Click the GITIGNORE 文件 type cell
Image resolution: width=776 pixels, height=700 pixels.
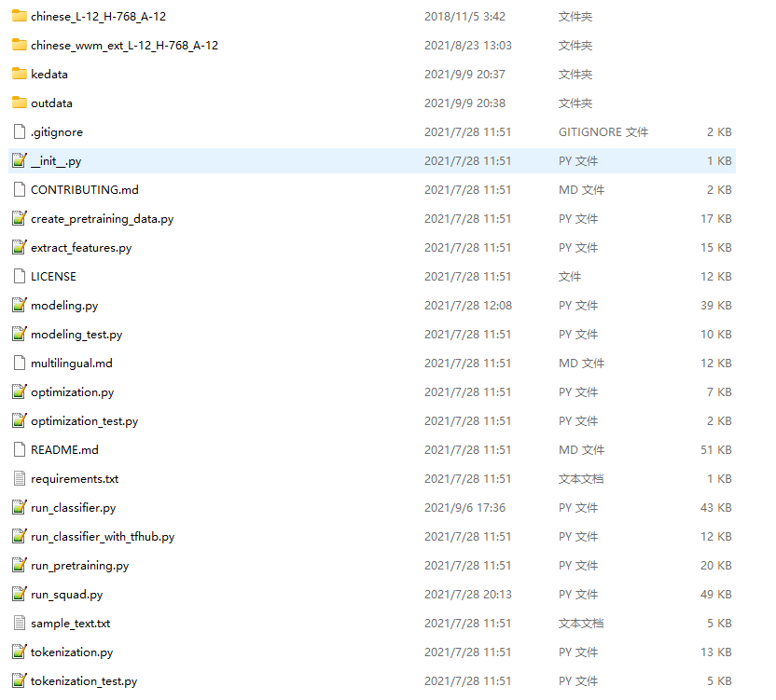coord(603,132)
